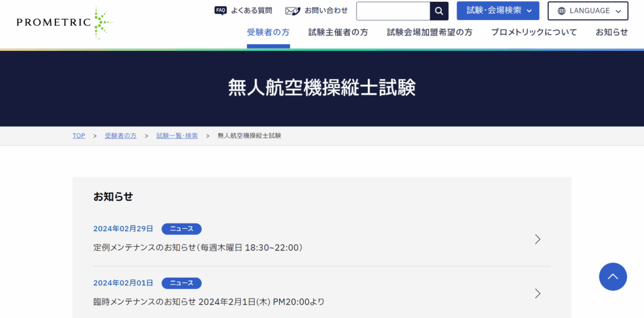Click 試験一覧・検索 breadcrumb link

(177, 136)
